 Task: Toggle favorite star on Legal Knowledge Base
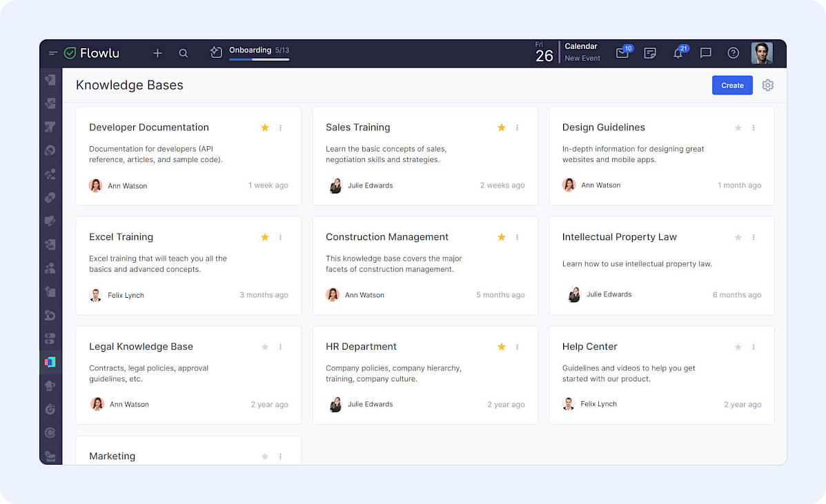tap(265, 347)
